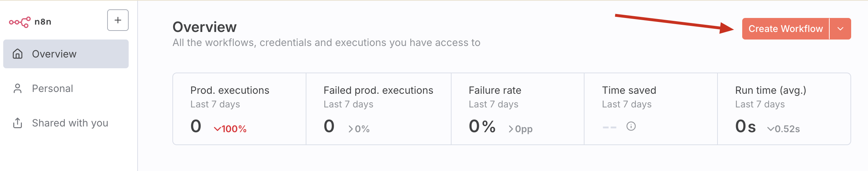This screenshot has height=171, width=868.
Task: Click the Create Workflow button
Action: [x=785, y=29]
